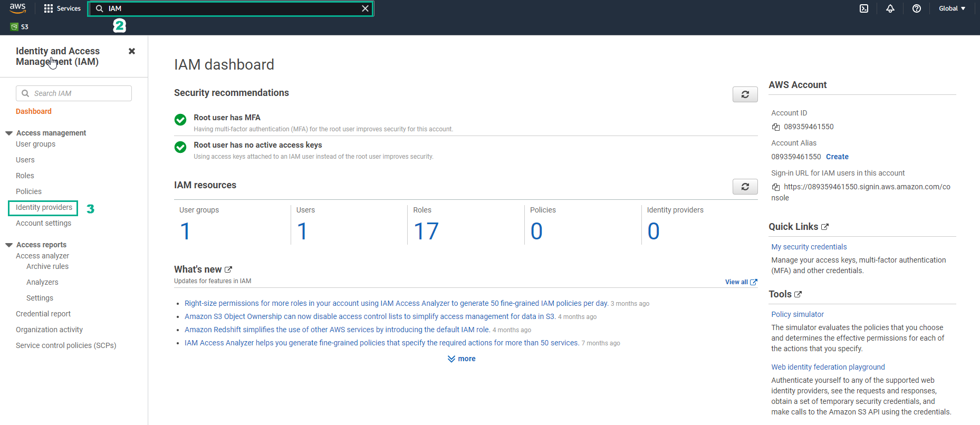Open Settings under Access analyzer
The width and height of the screenshot is (980, 425).
pos(40,298)
